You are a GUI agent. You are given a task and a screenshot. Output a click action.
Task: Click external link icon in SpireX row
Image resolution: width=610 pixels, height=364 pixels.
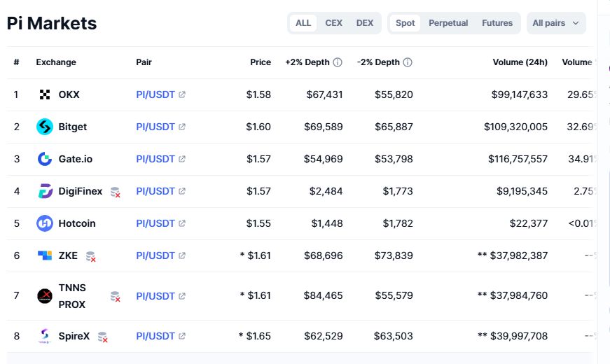[182, 336]
